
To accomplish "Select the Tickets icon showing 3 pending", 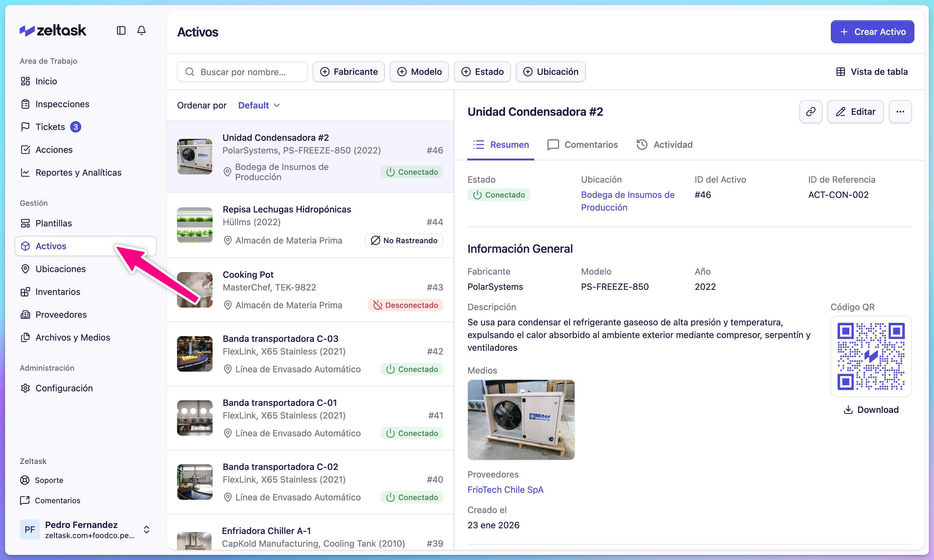I will (25, 127).
